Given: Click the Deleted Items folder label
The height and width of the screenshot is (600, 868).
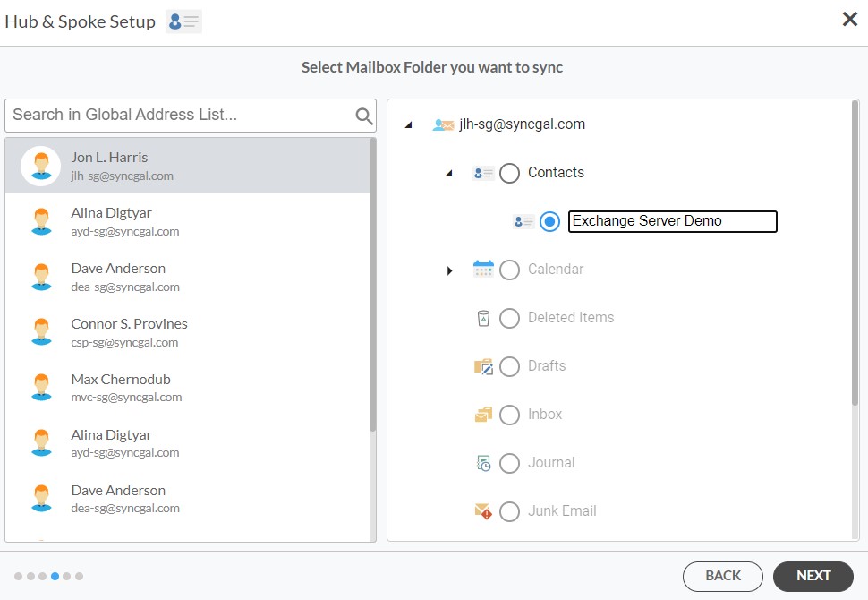Looking at the screenshot, I should click(571, 317).
